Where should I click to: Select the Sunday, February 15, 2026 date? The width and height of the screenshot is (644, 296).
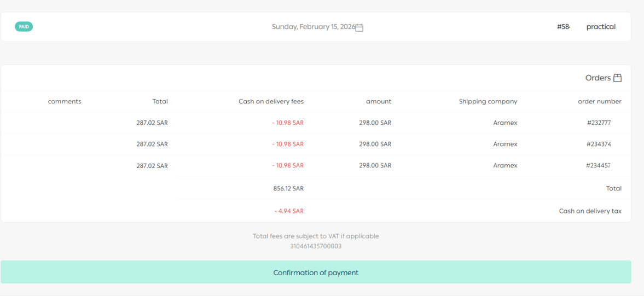coord(314,27)
